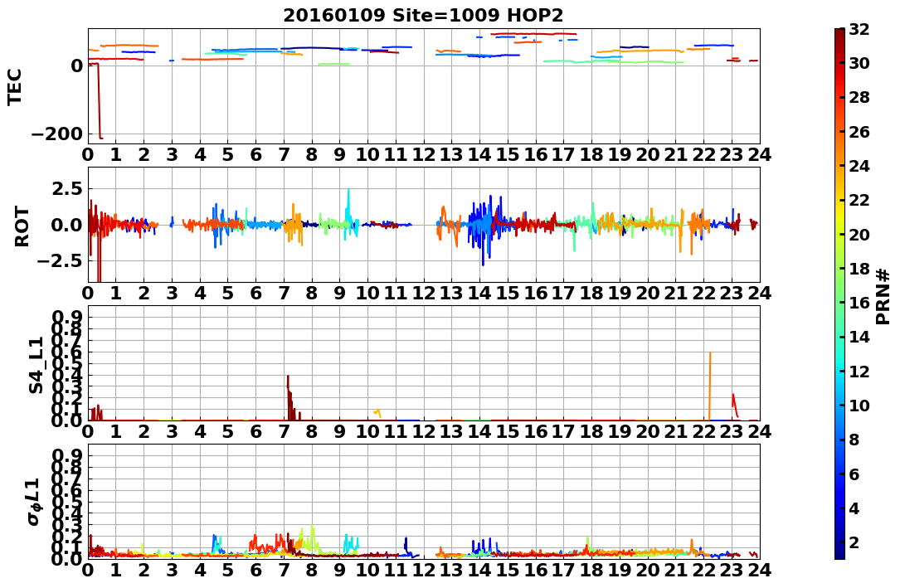
Task: Click the ROT y-axis label
Action: point(22,226)
